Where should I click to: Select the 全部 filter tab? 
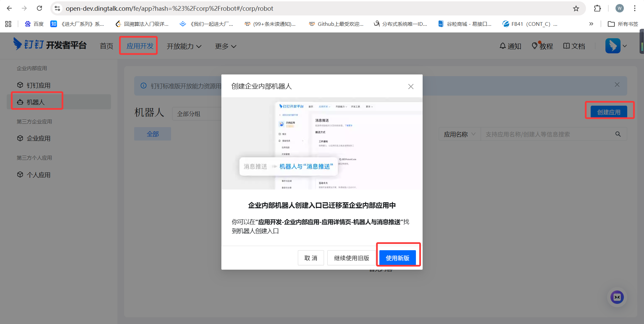pyautogui.click(x=153, y=134)
